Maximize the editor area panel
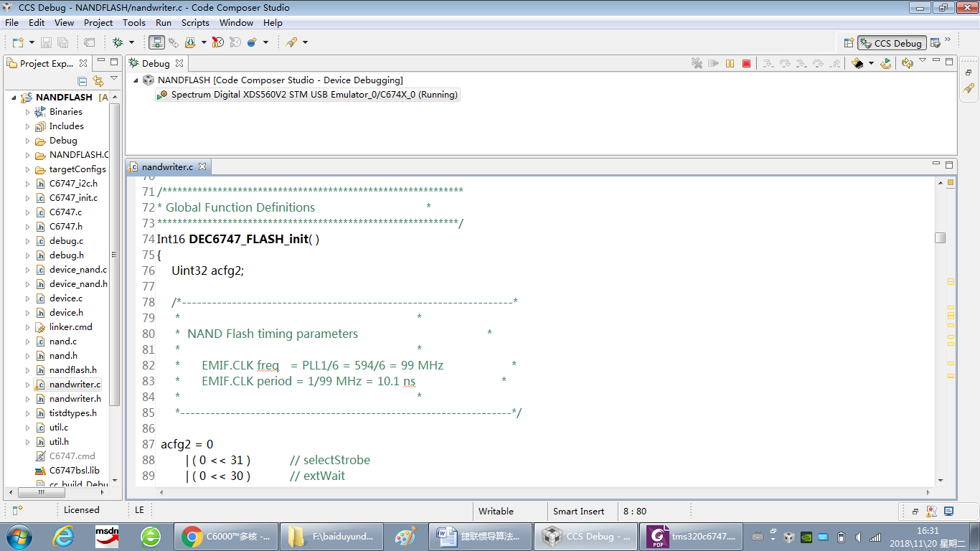Screen dimensions: 980x551 point(949,165)
